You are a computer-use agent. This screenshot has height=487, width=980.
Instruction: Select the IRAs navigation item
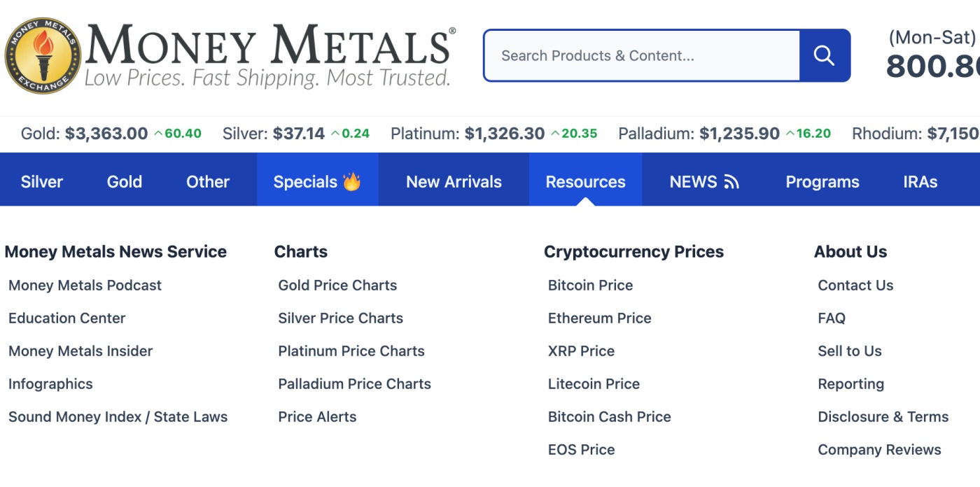[x=919, y=181]
